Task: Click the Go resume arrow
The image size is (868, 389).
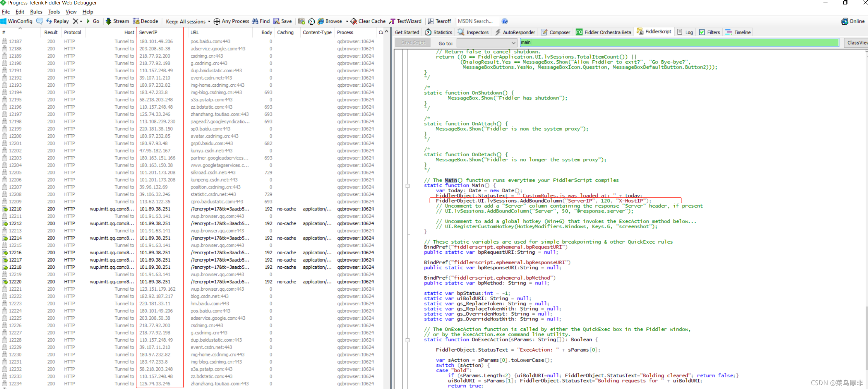Action: (x=93, y=21)
